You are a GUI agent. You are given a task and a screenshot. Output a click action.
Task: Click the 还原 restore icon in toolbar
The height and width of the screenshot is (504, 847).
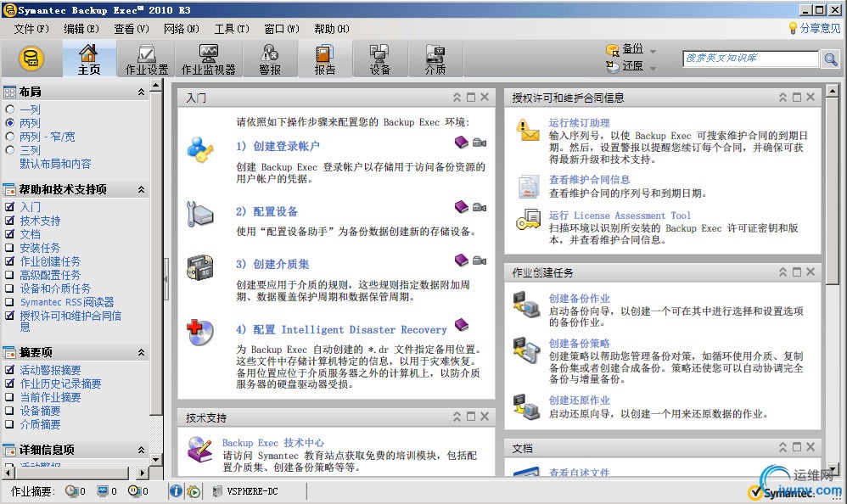613,66
